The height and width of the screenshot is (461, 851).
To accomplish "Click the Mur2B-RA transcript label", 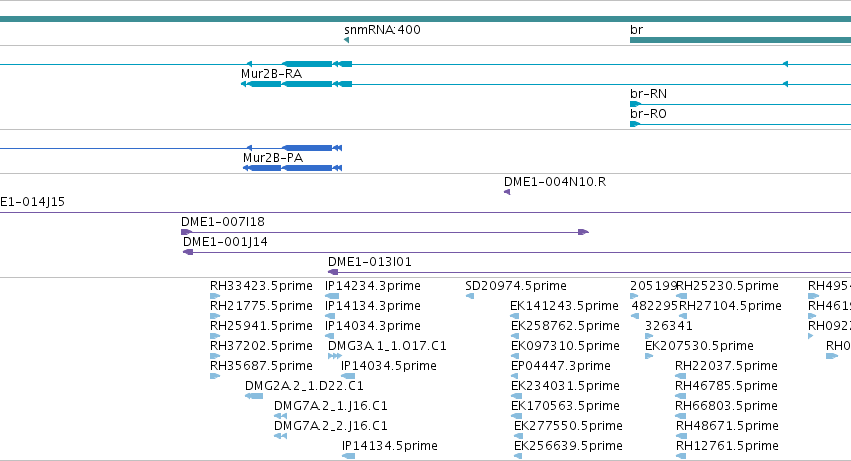I will click(x=271, y=74).
